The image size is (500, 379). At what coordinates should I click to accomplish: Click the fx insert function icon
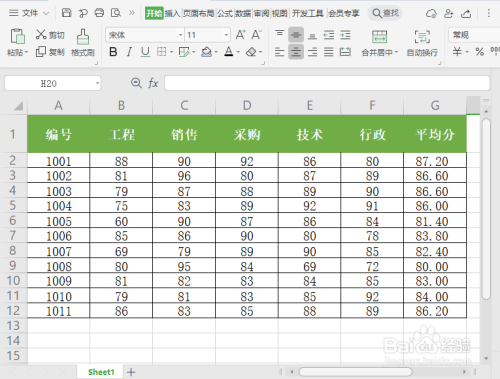coord(153,83)
